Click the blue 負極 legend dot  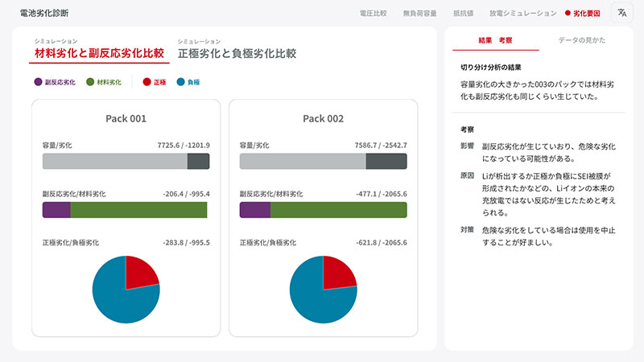[x=181, y=82]
